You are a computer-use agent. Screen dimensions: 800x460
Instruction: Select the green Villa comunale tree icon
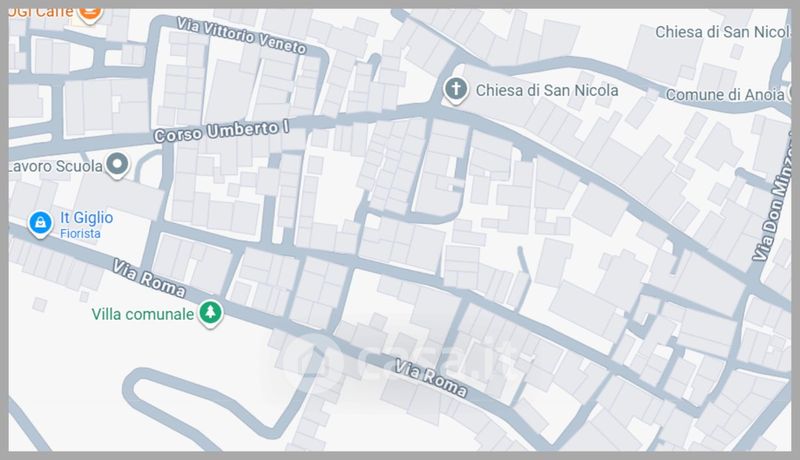pos(210,314)
